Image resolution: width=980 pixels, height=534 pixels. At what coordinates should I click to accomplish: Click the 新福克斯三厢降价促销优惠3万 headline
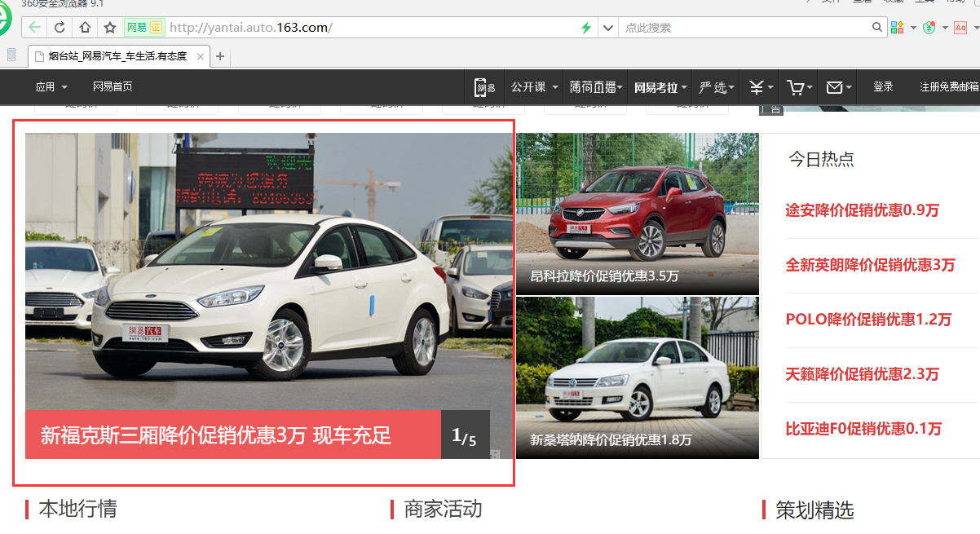click(x=216, y=435)
